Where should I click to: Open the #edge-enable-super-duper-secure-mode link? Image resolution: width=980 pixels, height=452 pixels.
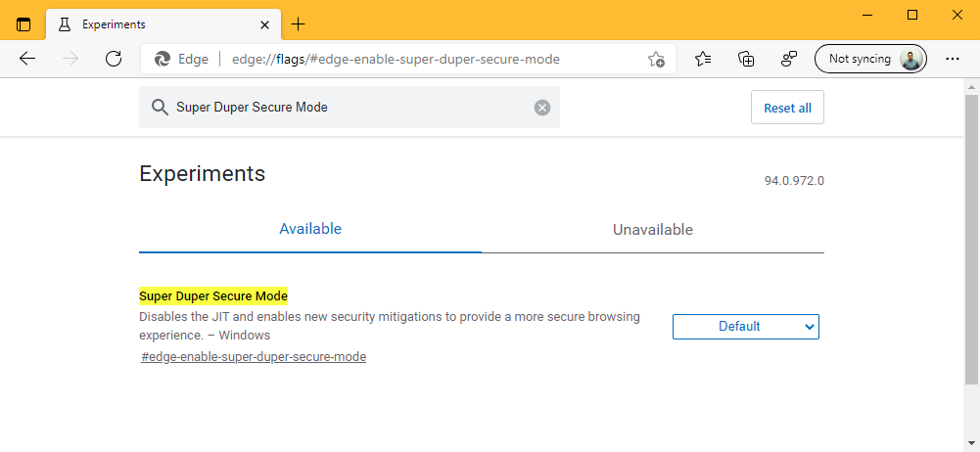[254, 357]
